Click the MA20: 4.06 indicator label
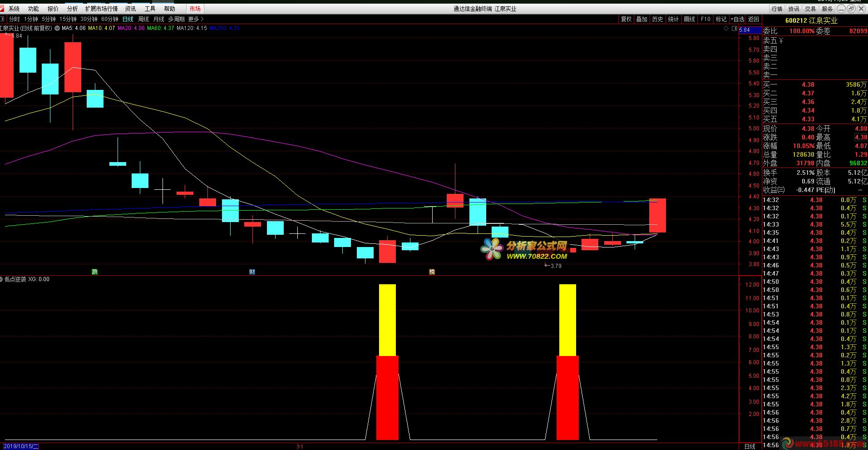The image size is (868, 450). coord(131,28)
